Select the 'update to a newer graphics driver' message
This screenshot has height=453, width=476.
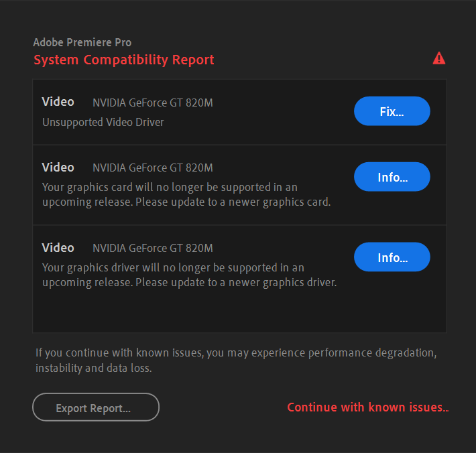coord(189,275)
